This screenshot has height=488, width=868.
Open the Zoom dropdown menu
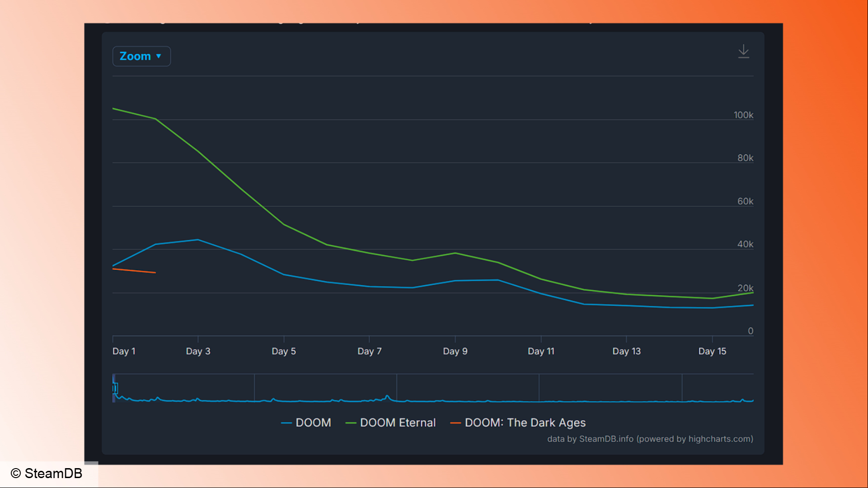tap(141, 56)
